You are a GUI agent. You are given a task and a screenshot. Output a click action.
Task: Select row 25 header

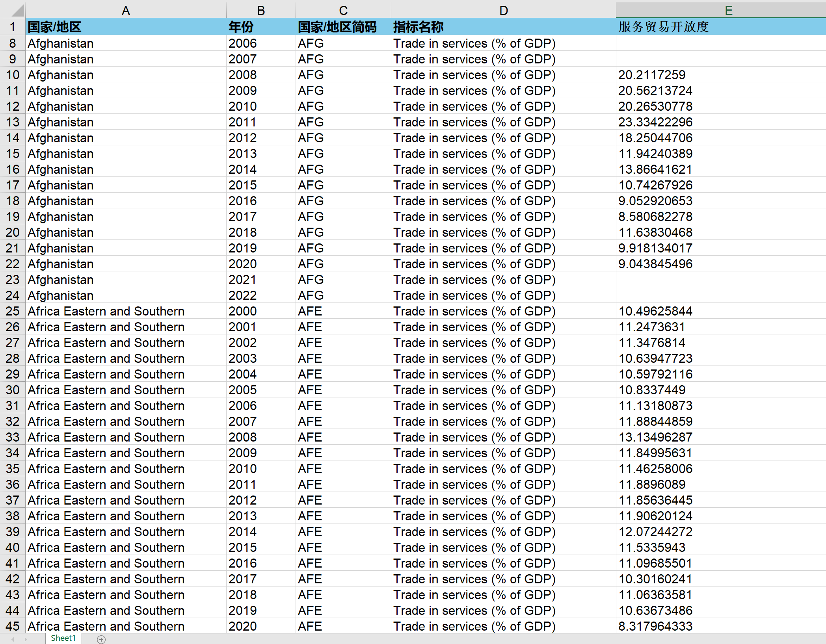tap(13, 311)
